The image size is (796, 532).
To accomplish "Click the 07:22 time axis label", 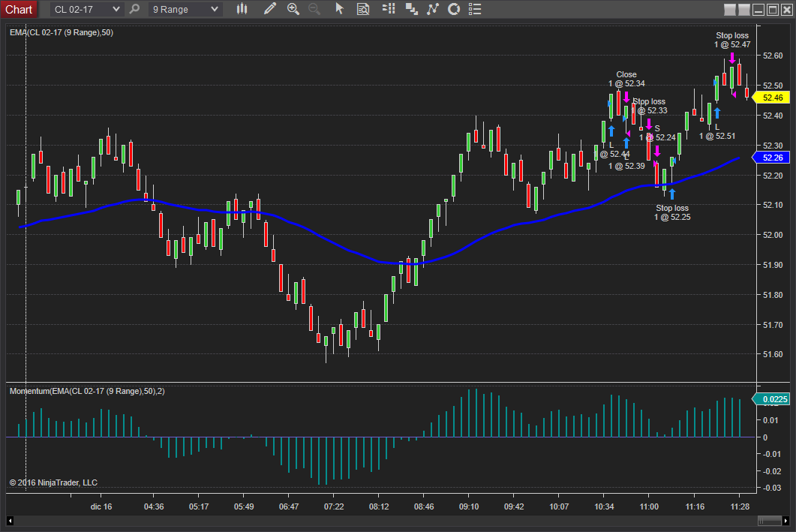I will [x=334, y=506].
